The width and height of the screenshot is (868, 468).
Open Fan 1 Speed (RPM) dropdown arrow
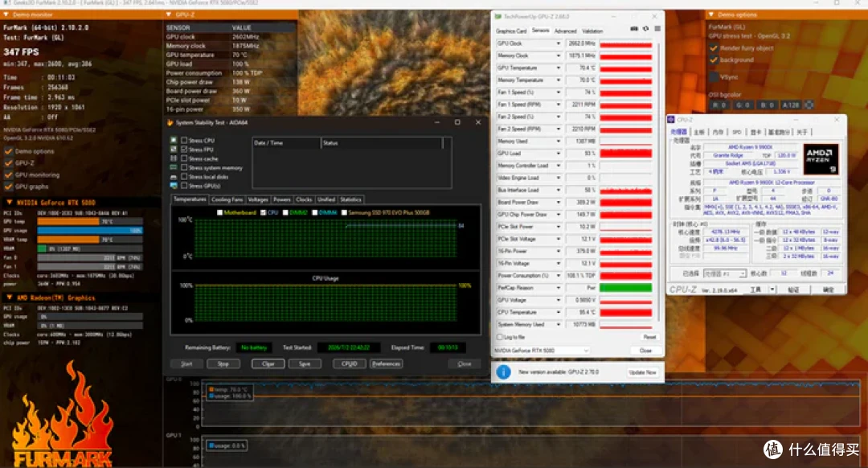pyautogui.click(x=558, y=105)
